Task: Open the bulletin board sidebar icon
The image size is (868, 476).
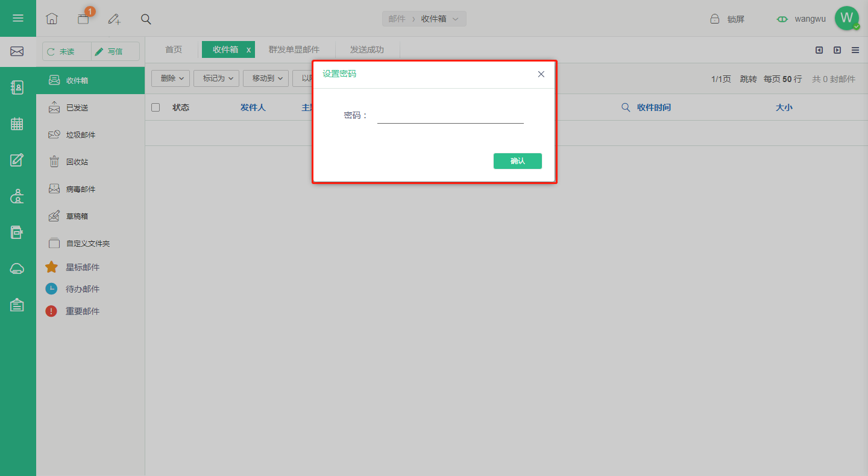Action: [17, 305]
